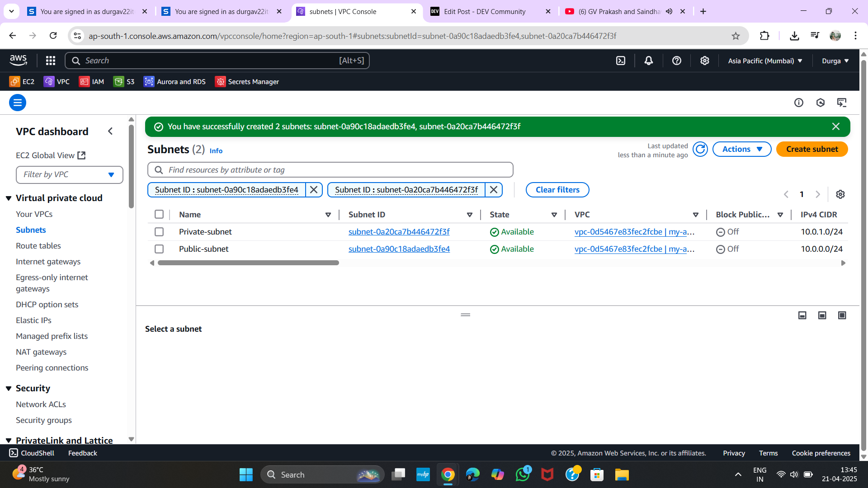
Task: Open the subnet-0a20ca7b446472f3f link
Action: coord(399,232)
